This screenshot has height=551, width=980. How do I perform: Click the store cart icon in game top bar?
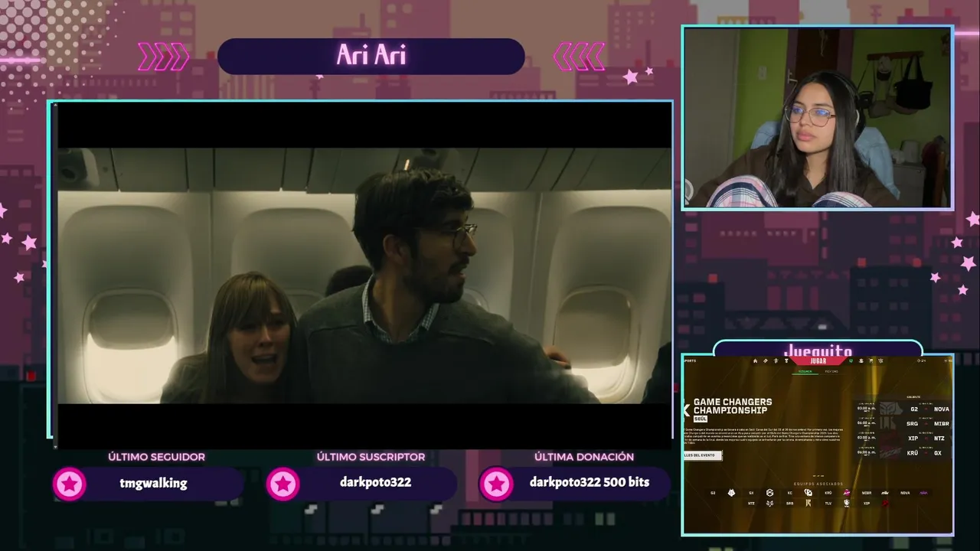[x=871, y=360]
